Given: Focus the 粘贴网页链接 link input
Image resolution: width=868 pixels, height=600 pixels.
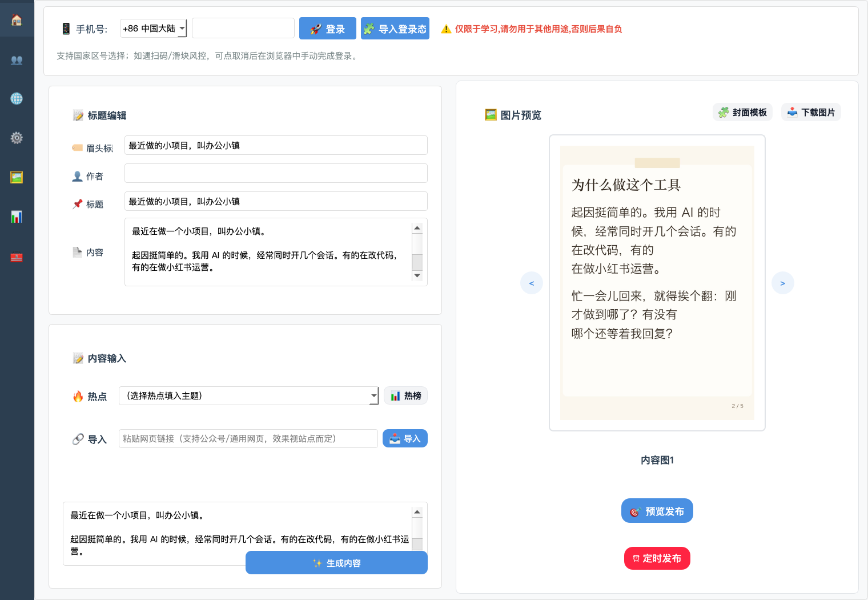Looking at the screenshot, I should 248,438.
